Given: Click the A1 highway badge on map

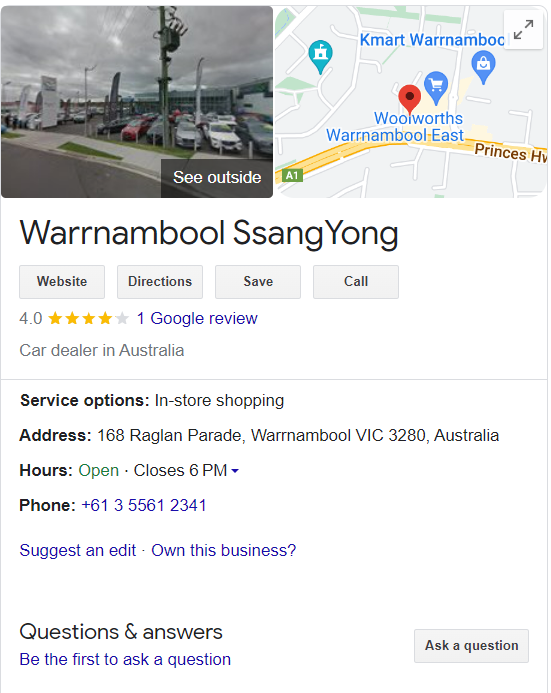Looking at the screenshot, I should [x=292, y=175].
